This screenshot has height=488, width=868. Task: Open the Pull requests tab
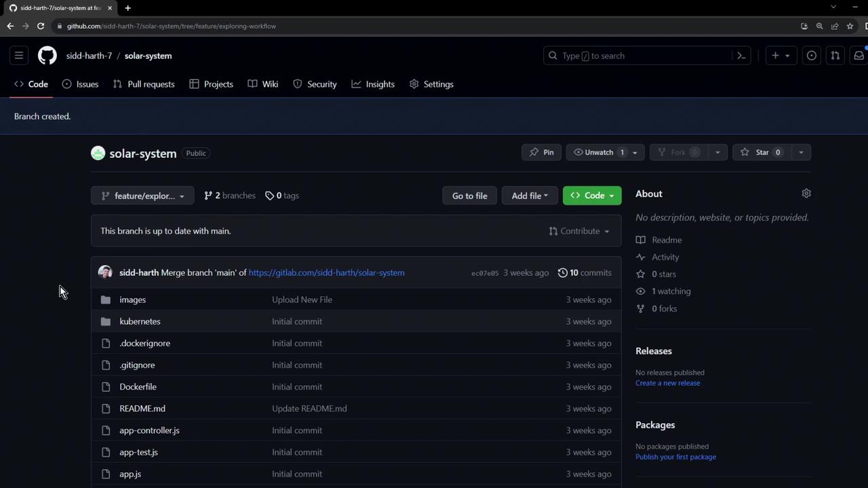click(x=144, y=84)
